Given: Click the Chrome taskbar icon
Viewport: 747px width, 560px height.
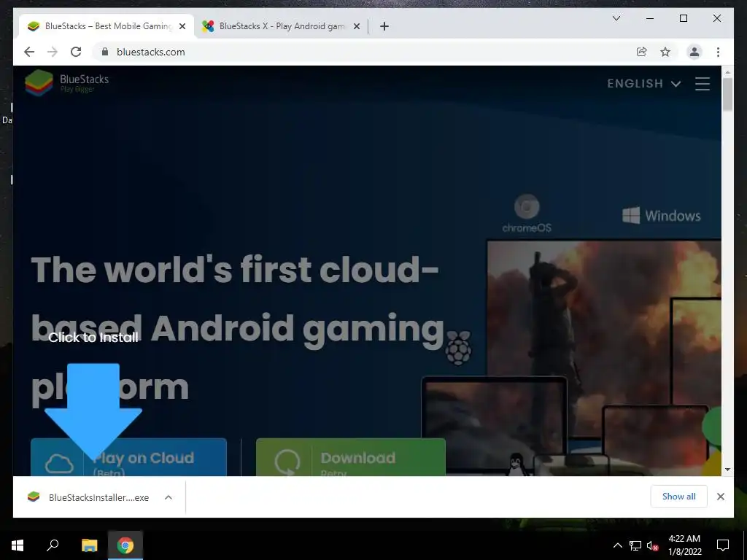Looking at the screenshot, I should pos(125,545).
